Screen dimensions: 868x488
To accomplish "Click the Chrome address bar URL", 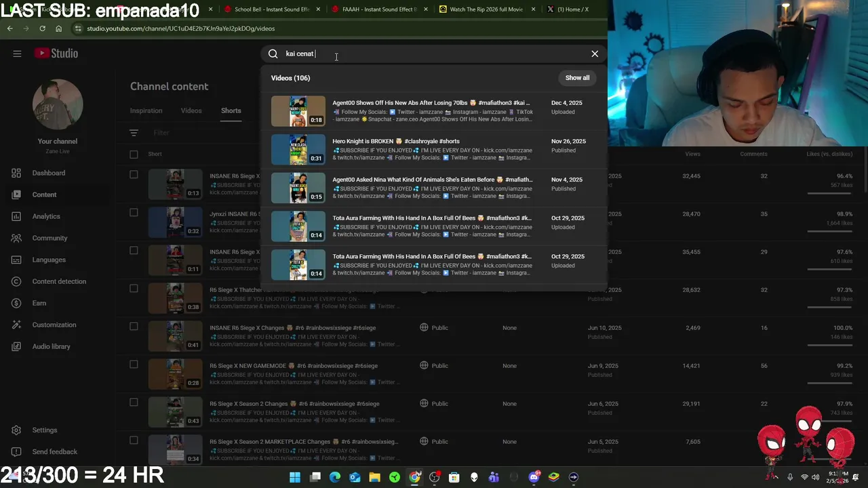I will (x=181, y=28).
